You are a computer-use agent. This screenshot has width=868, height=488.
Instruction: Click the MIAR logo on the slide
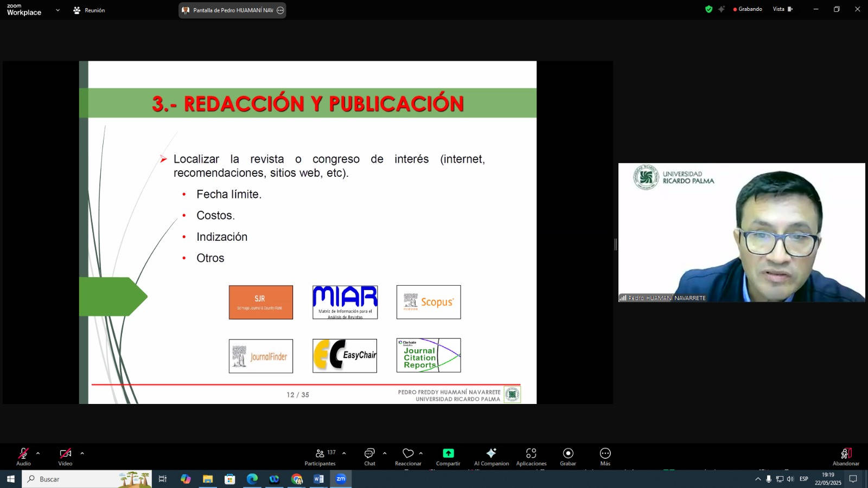pos(345,303)
